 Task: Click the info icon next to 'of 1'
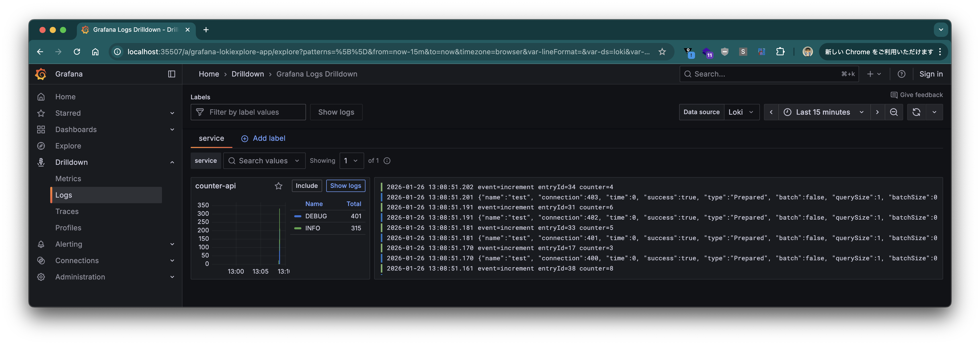coord(387,161)
